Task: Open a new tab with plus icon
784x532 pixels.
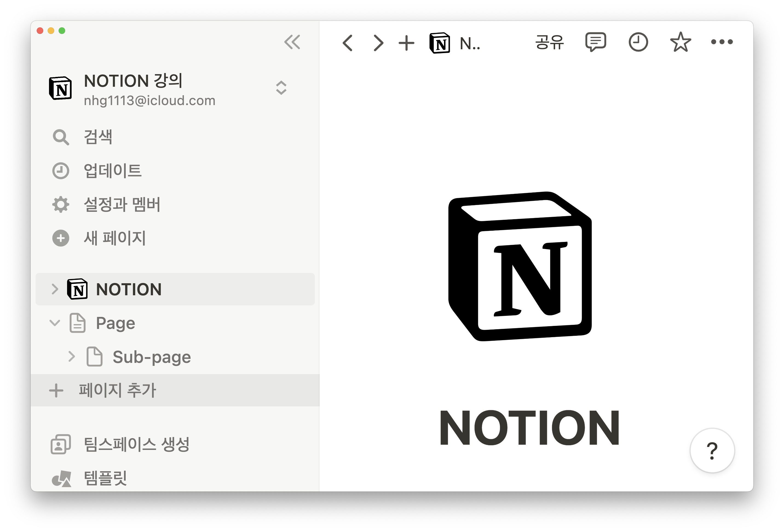Action: click(406, 43)
